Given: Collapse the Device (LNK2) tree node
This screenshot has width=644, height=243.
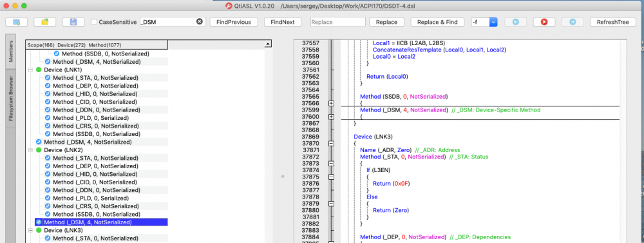Looking at the screenshot, I should pos(30,150).
